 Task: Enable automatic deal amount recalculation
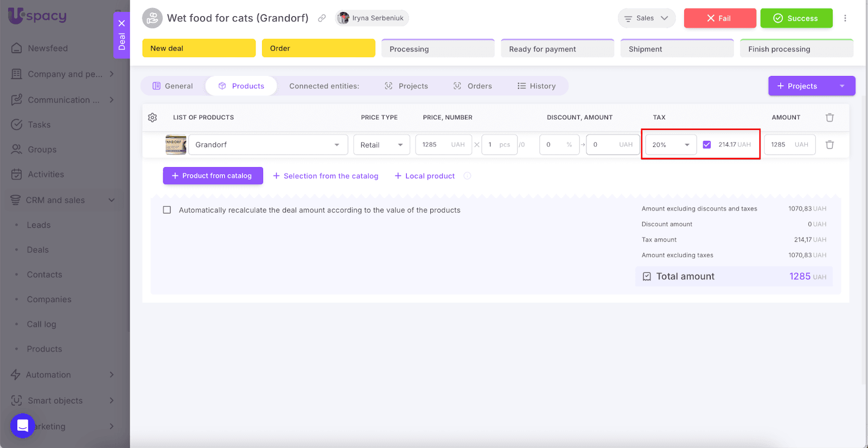pyautogui.click(x=167, y=210)
